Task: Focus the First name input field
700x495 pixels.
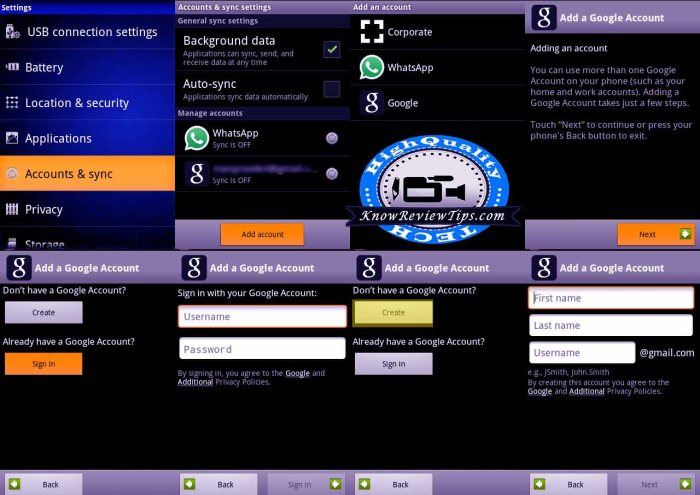Action: (610, 298)
